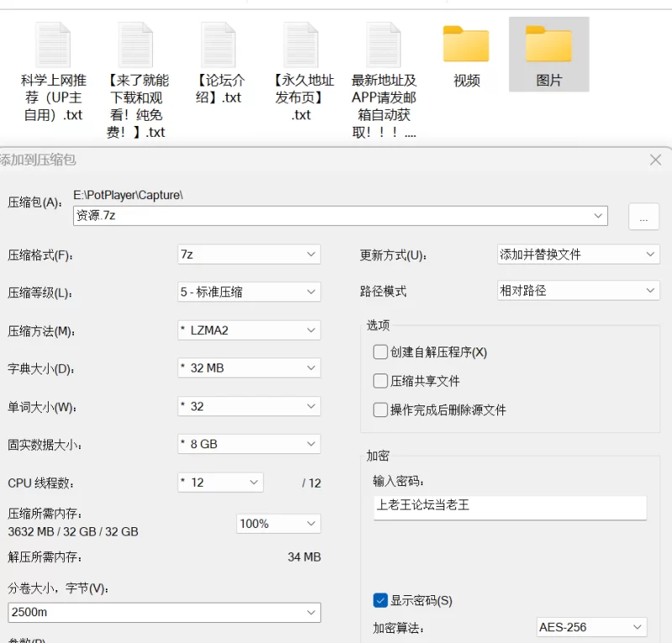Open the 路径模式 相对路径 dropdown

pos(579,290)
